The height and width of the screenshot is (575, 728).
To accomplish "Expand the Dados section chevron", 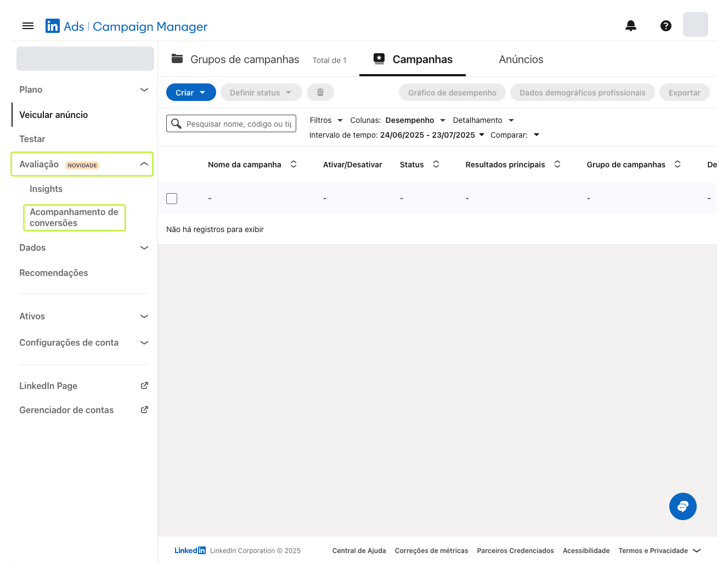I will click(x=144, y=247).
